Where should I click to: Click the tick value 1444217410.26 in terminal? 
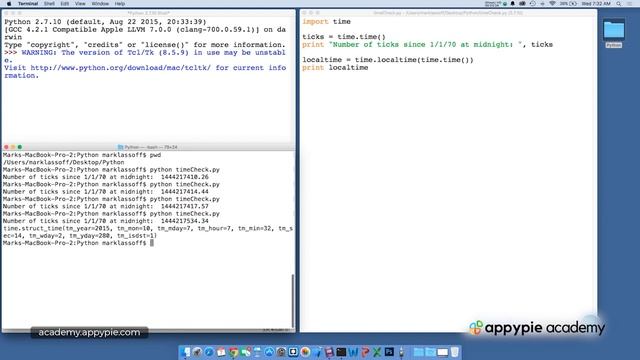184,177
